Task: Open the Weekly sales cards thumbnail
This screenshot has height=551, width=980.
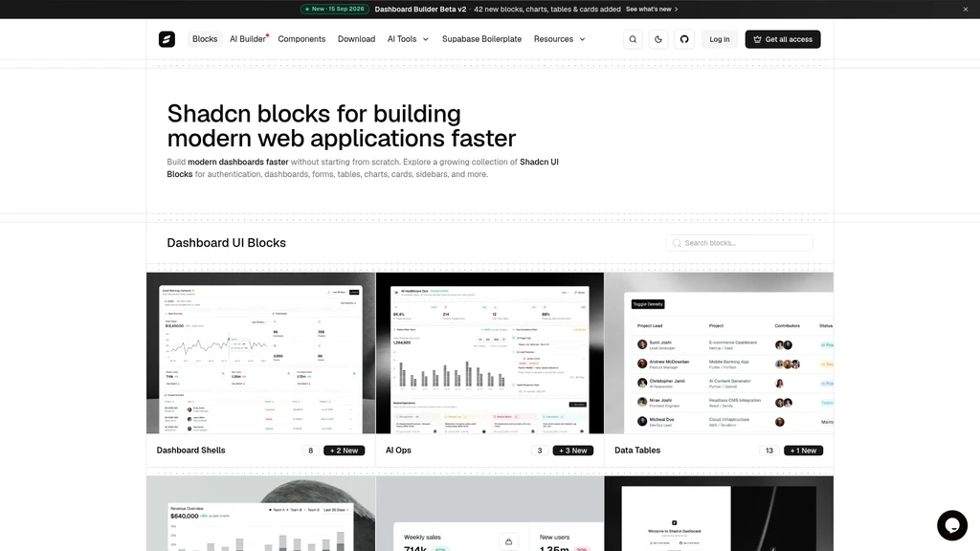Action: pos(490,514)
